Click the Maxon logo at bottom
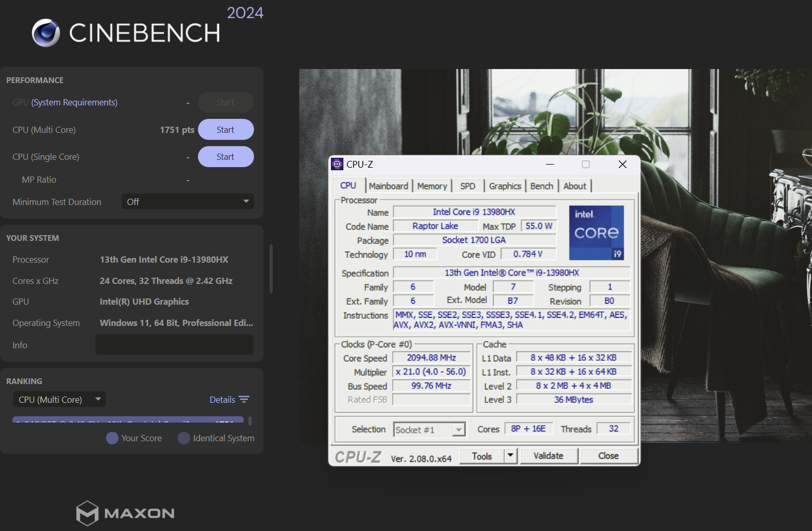Screen dimensions: 812x531 pyautogui.click(x=125, y=513)
